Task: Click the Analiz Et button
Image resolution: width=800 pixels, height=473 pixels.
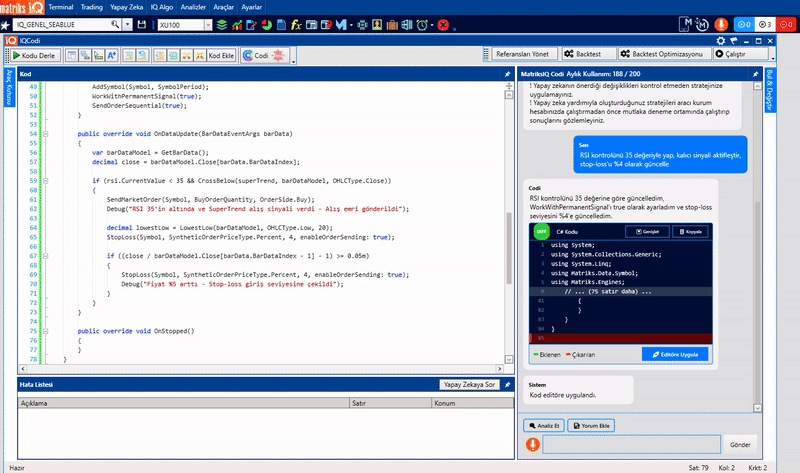Action: [544, 426]
